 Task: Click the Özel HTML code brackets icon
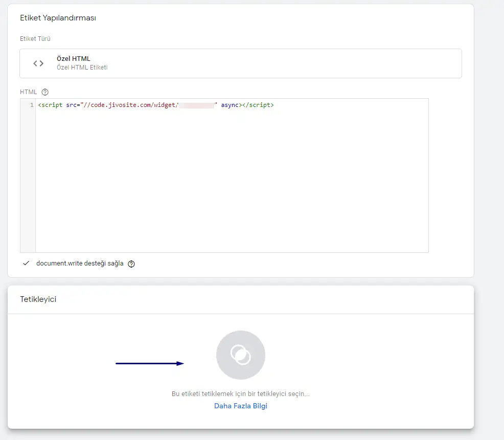click(38, 63)
